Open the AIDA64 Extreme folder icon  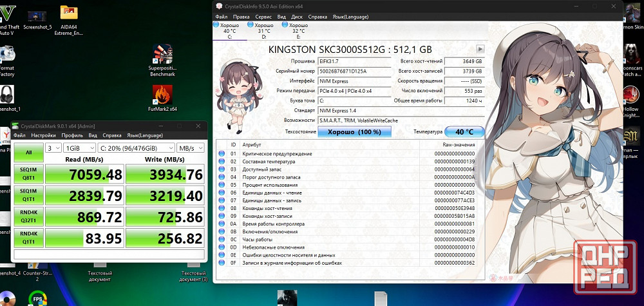pos(69,13)
